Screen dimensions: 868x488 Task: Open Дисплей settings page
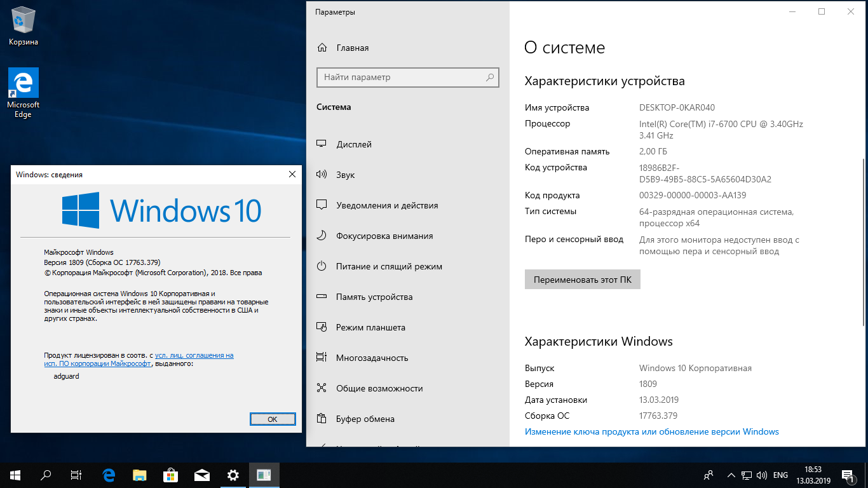tap(408, 144)
